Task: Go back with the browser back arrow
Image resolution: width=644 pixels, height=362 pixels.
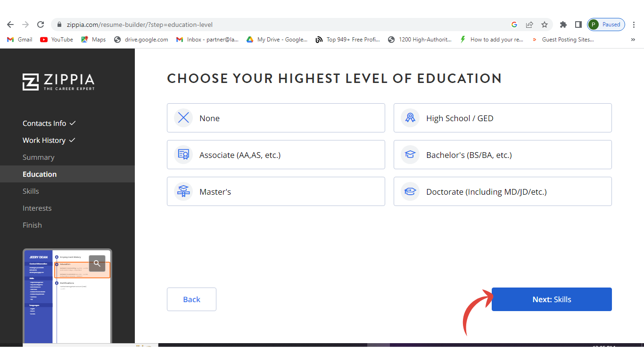Action: (10, 25)
